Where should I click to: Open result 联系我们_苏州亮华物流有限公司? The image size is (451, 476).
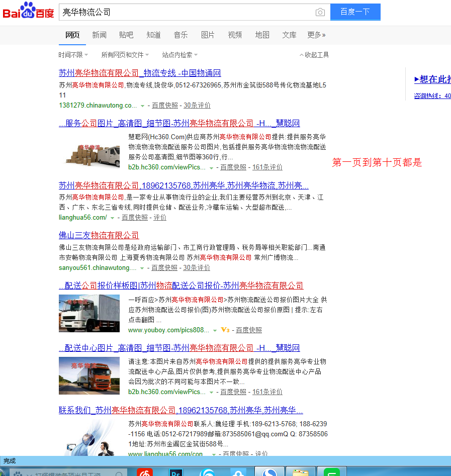click(181, 410)
